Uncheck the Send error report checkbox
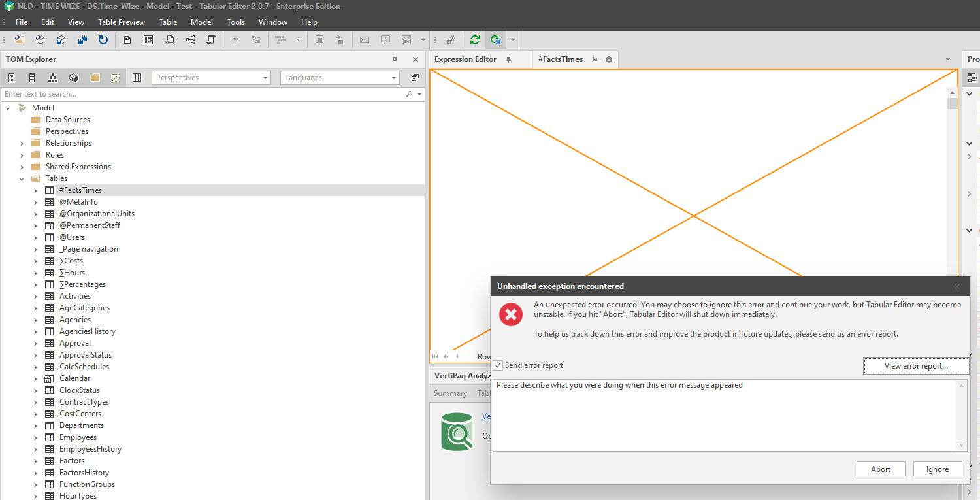Screen dimensions: 980x500 498,365
